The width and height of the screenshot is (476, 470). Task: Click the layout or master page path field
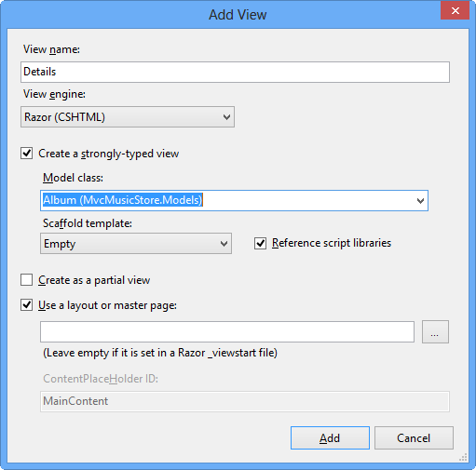(227, 332)
